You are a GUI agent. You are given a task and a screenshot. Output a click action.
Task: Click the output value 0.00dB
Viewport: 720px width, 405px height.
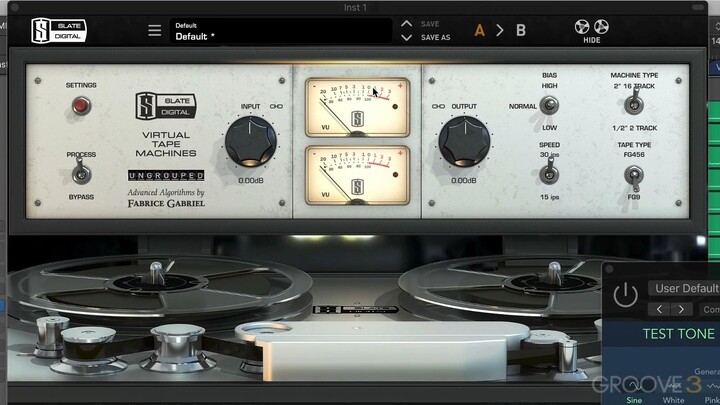pos(464,180)
